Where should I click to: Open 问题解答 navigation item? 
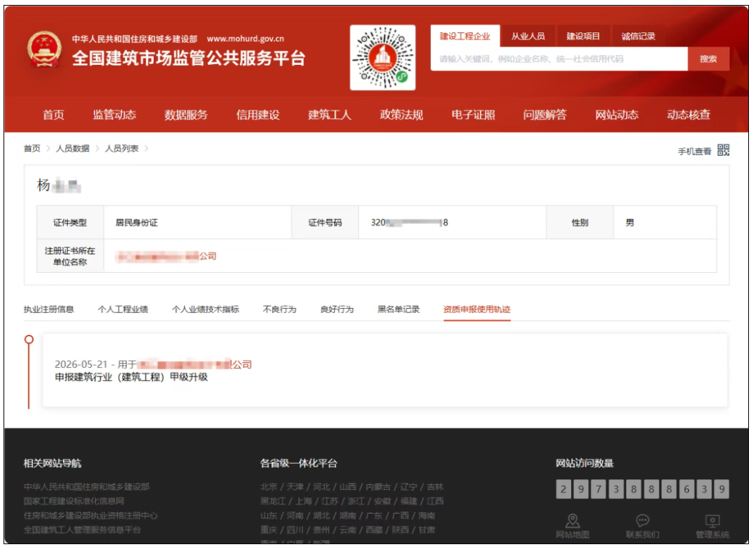[x=545, y=115]
